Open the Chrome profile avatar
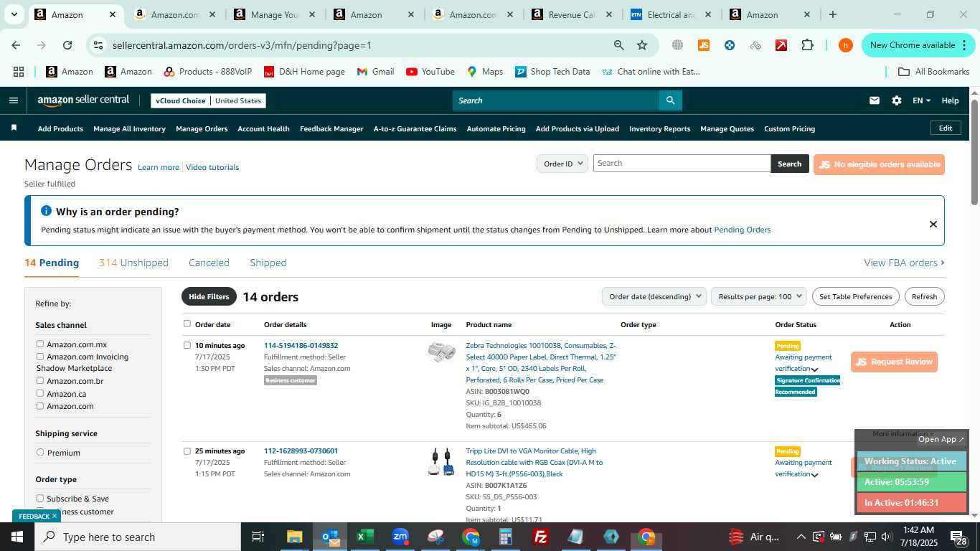Viewport: 980px width, 551px height. pos(846,45)
